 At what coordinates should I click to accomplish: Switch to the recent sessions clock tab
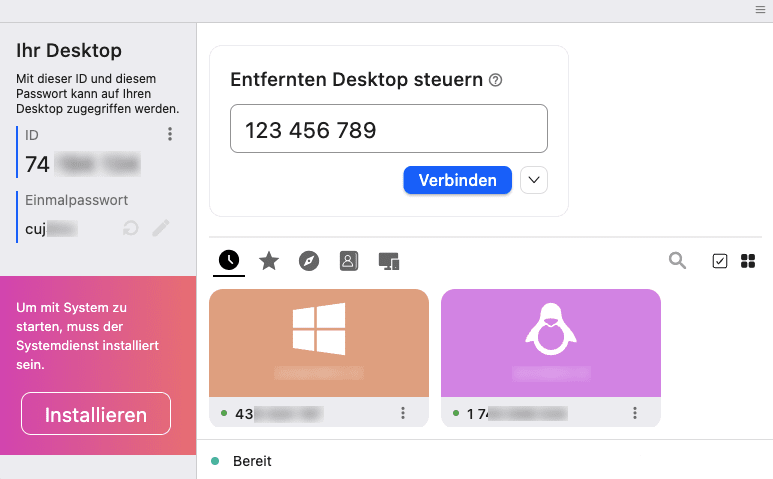(229, 260)
